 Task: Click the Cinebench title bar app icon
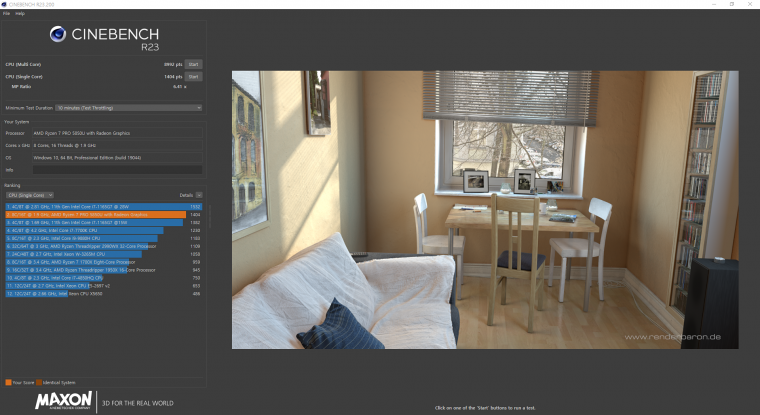[x=4, y=4]
